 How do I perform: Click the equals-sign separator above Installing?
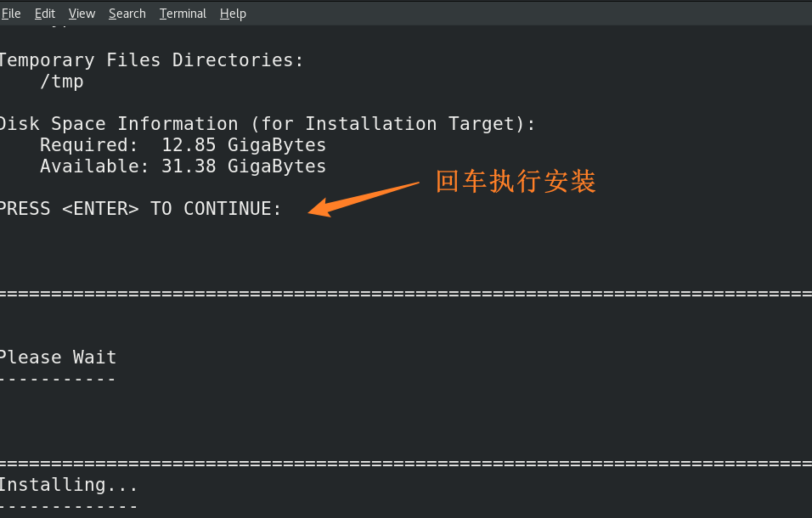click(406, 464)
